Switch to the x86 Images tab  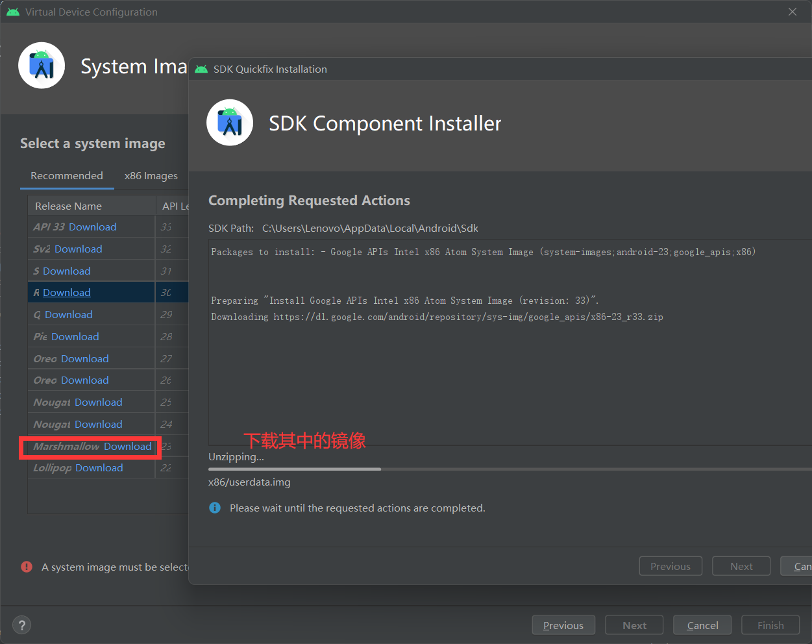point(151,176)
